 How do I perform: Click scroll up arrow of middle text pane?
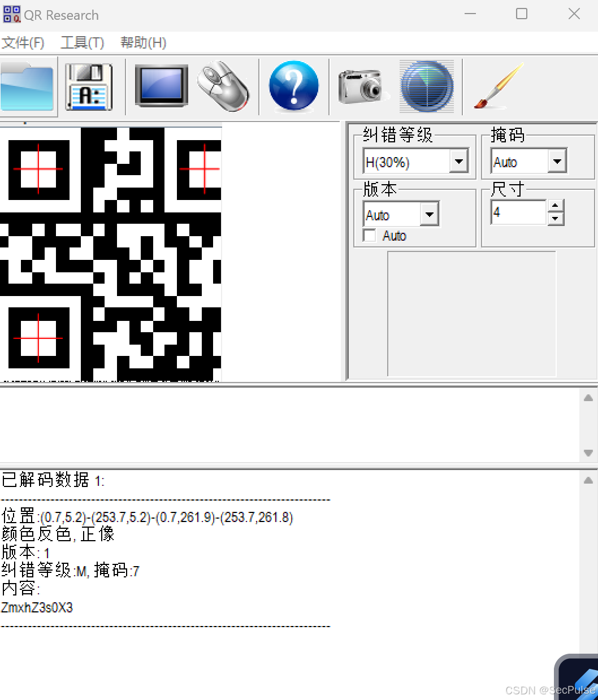588,398
